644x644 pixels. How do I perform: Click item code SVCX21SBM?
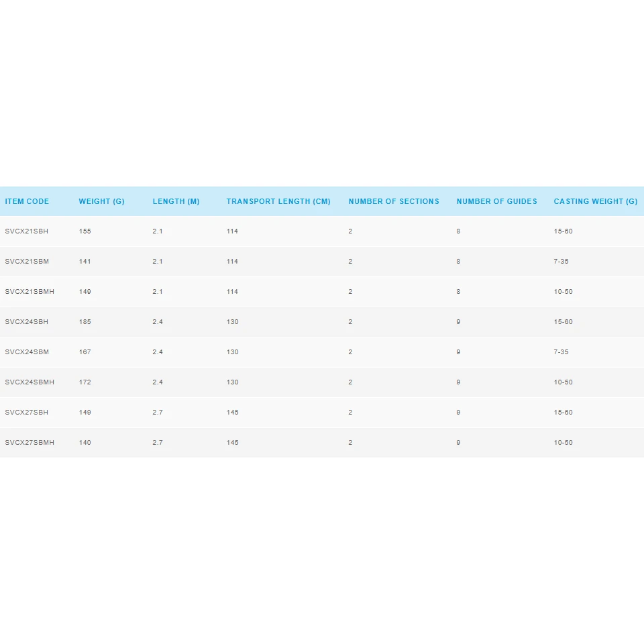coord(27,262)
